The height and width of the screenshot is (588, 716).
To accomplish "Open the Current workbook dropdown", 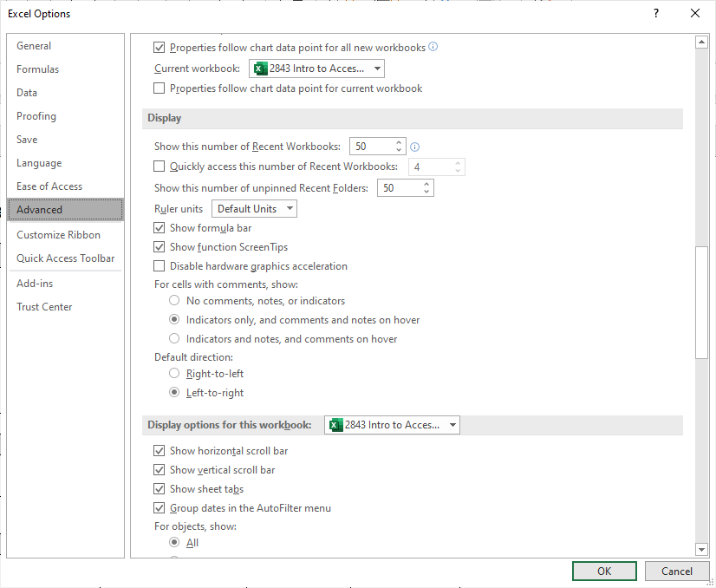I will (376, 68).
